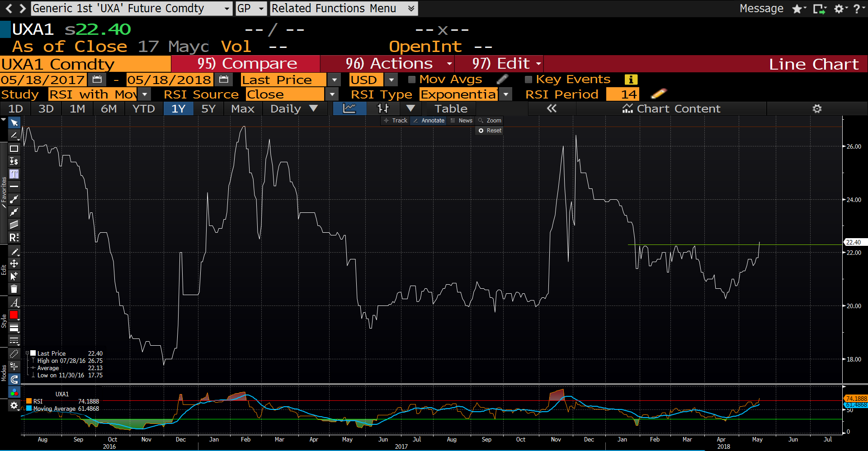This screenshot has height=451, width=868.
Task: Open Daily periodicity dropdown
Action: (x=294, y=108)
